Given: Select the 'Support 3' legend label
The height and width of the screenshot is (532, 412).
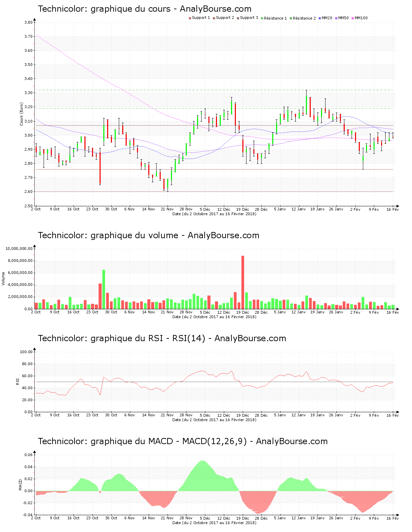Looking at the screenshot, I should tap(249, 18).
